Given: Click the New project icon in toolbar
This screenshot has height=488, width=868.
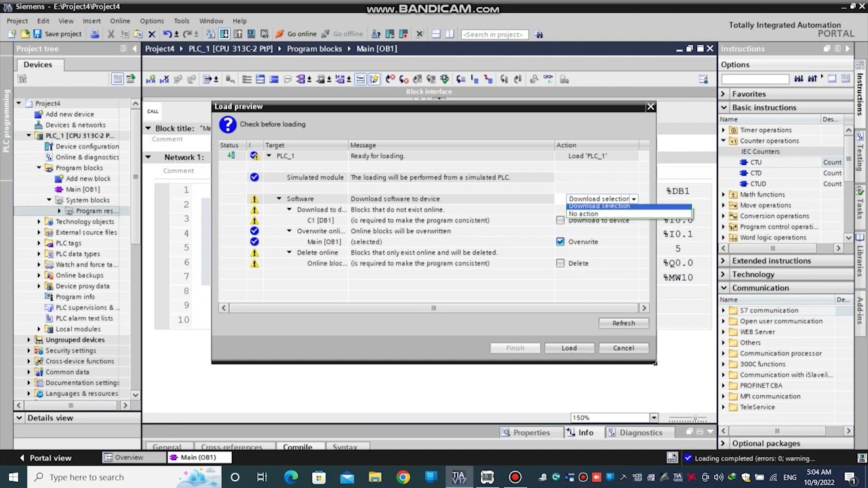Looking at the screenshot, I should tap(14, 34).
